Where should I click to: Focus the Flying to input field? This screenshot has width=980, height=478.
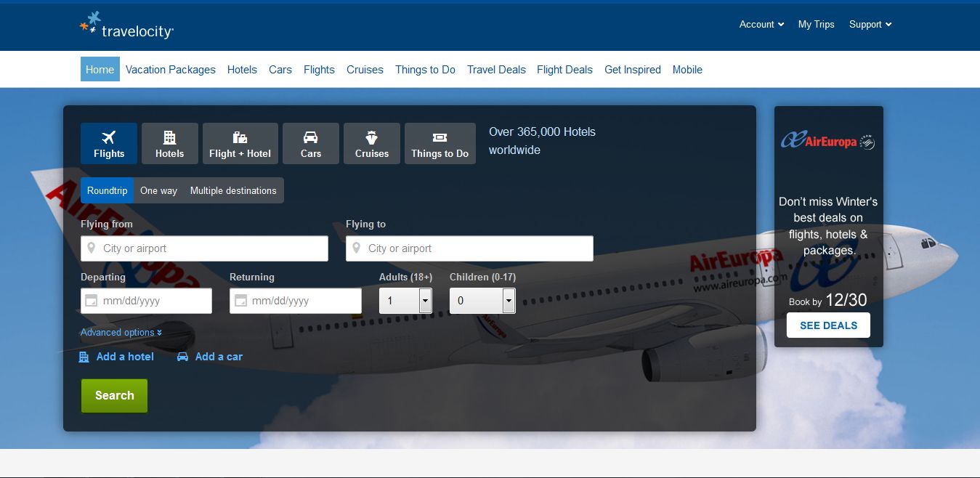pyautogui.click(x=469, y=248)
